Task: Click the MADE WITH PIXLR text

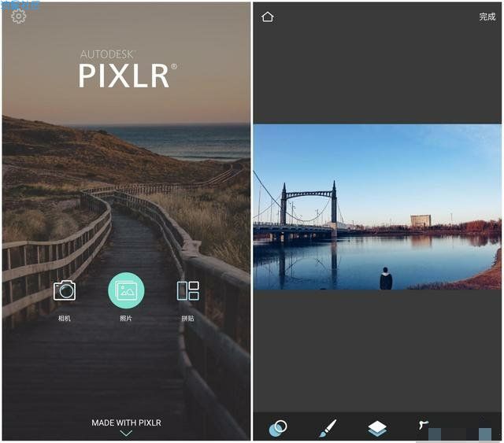Action: (x=126, y=423)
